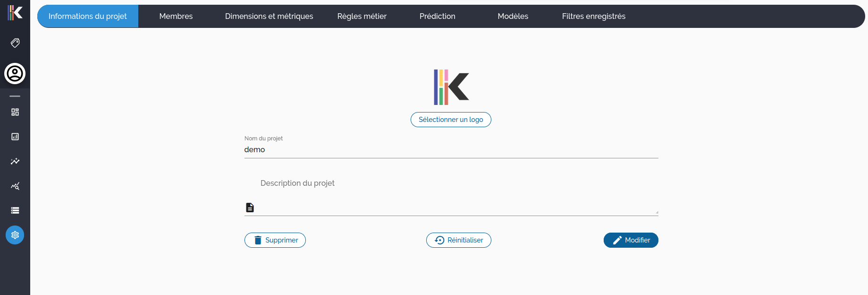Click the blue settings gear icon
Screen dimensions: 868x295
click(x=15, y=235)
